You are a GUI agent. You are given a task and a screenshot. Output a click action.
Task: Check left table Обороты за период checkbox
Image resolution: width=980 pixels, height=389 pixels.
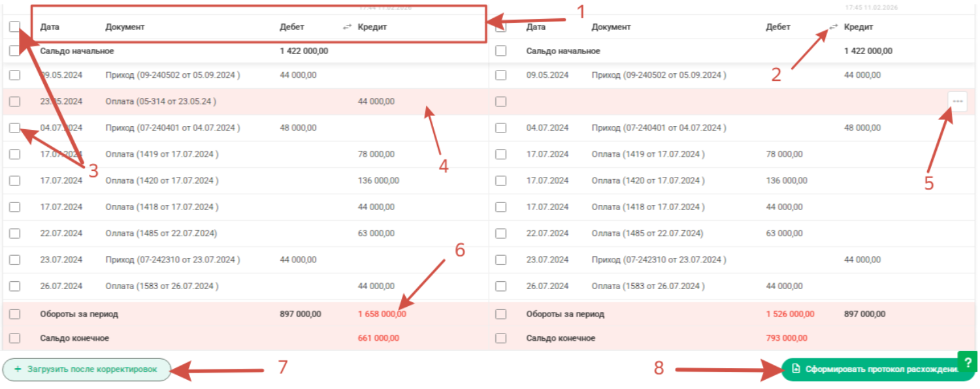15,314
